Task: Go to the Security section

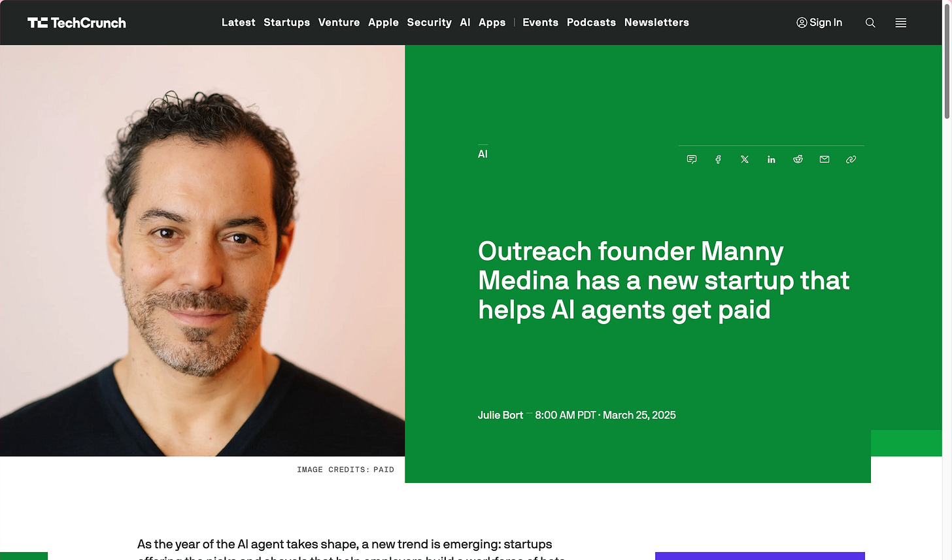Action: pyautogui.click(x=430, y=22)
